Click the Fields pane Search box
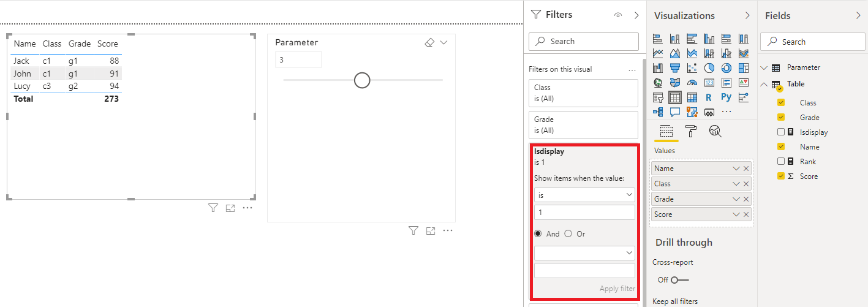The image size is (868, 307). click(813, 42)
